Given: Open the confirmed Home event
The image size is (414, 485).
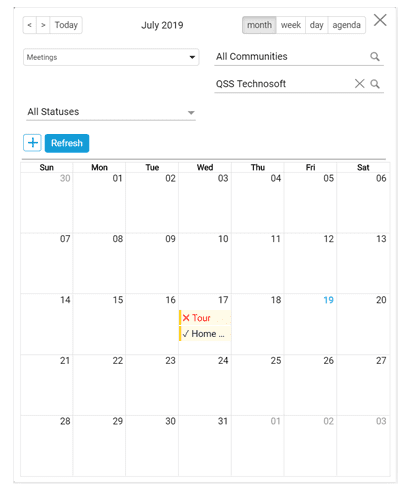Looking at the screenshot, I should click(205, 334).
